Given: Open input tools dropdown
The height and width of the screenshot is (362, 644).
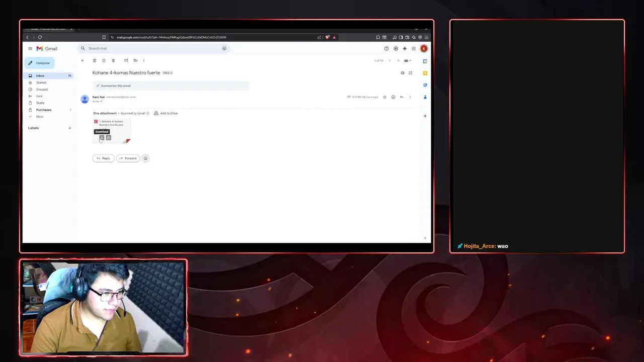Looking at the screenshot, I should pyautogui.click(x=408, y=61).
